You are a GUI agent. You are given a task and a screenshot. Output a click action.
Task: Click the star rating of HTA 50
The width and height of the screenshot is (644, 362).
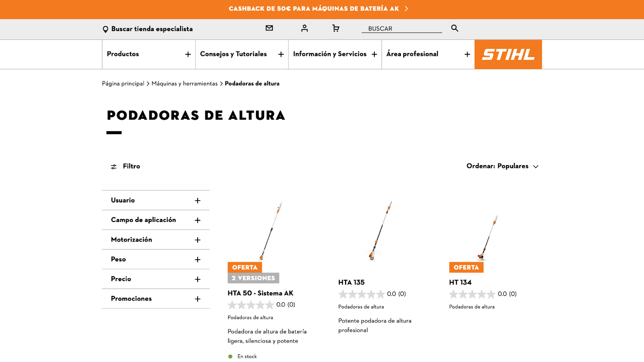[251, 305]
